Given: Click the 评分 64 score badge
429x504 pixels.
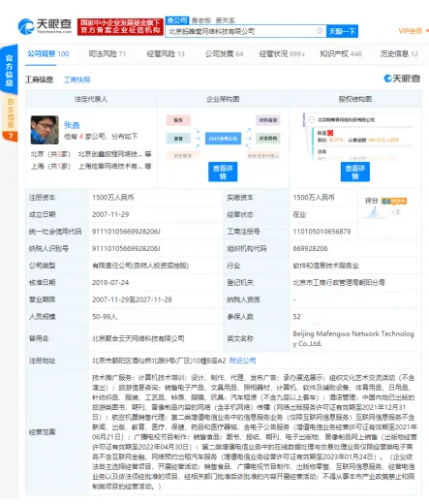Looking at the screenshot, I should click(x=394, y=201).
